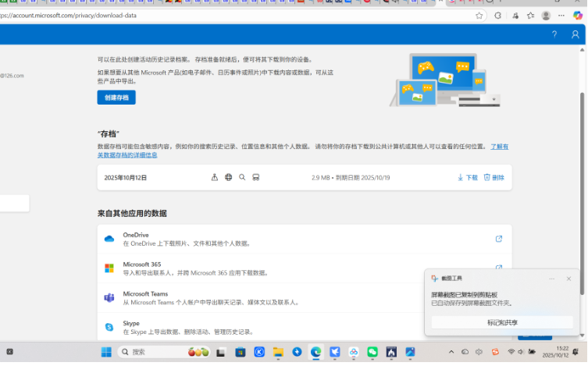Close the 截图工具 notification

(x=568, y=279)
